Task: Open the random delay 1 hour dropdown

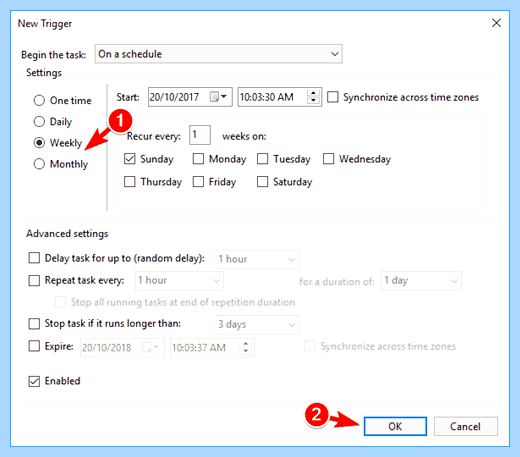Action: tap(257, 259)
